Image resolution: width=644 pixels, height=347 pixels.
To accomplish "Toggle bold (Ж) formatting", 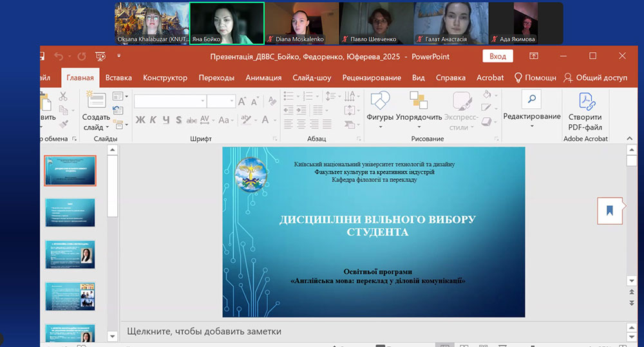I will click(x=140, y=120).
